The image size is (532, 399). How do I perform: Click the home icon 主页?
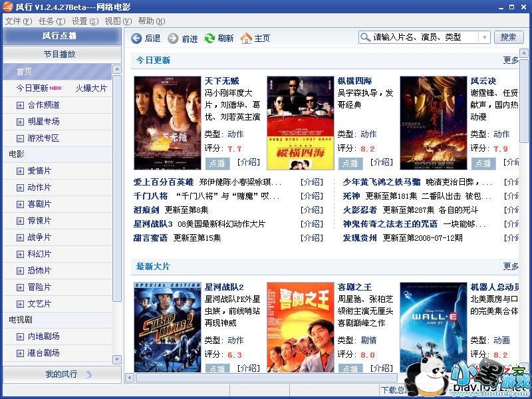[x=246, y=39]
